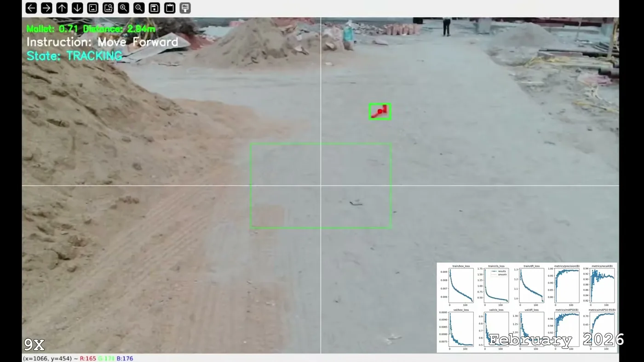Click the "State: TRACKING" status text

75,56
